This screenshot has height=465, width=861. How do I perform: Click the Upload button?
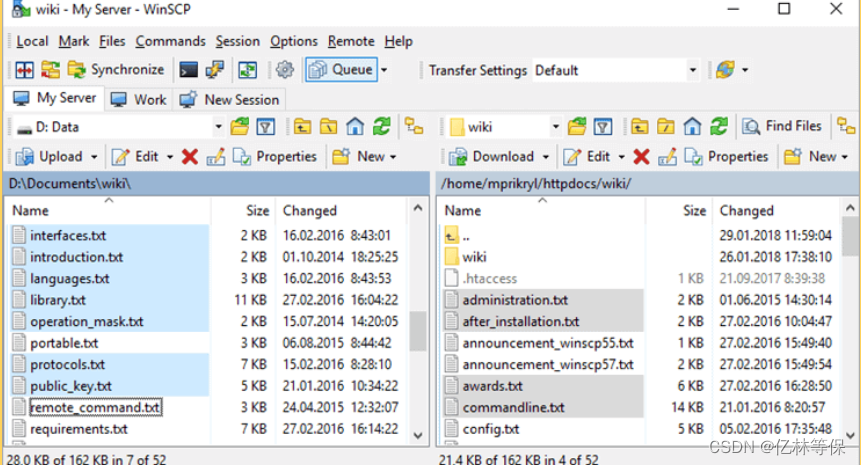(x=49, y=157)
